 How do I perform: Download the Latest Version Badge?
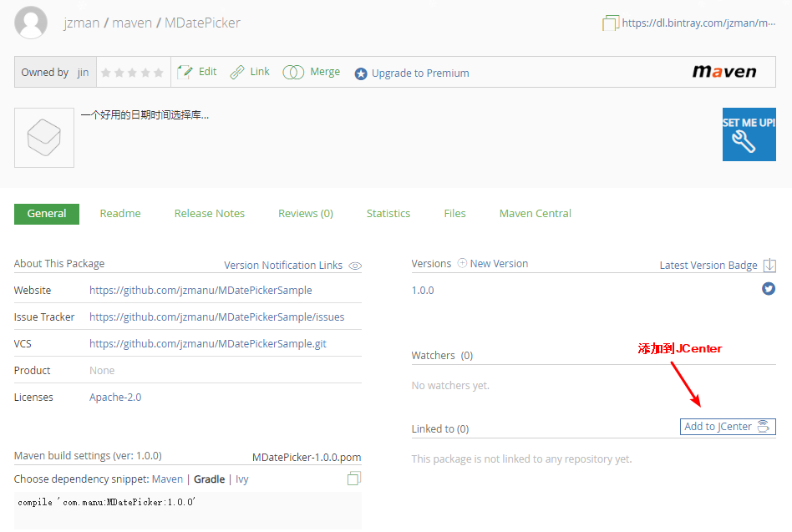click(x=769, y=264)
